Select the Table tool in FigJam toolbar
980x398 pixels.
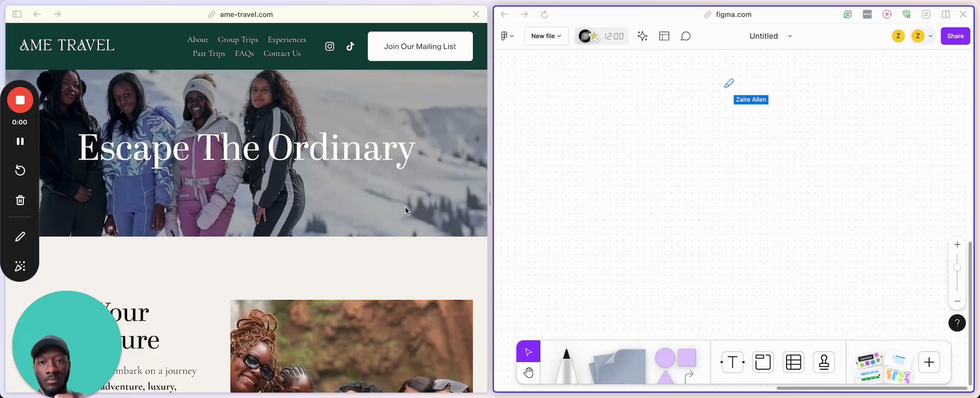point(794,362)
